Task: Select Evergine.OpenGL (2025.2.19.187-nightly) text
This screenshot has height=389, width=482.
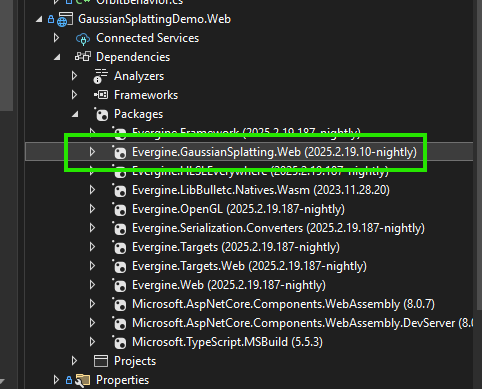Action: (238, 209)
